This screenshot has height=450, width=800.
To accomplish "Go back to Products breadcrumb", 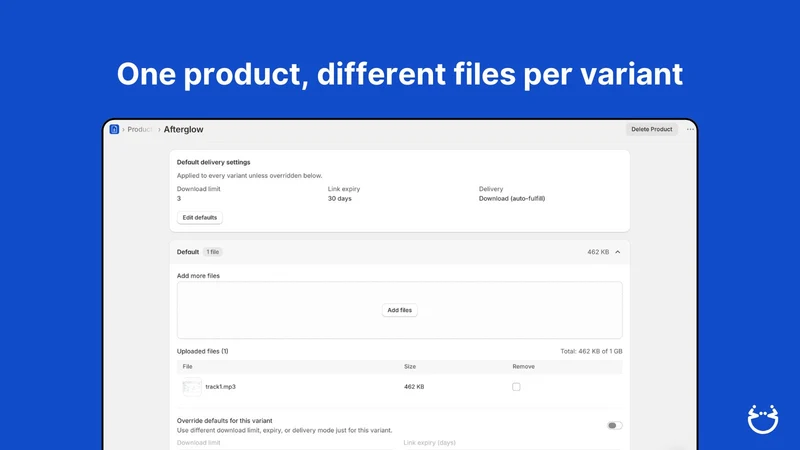I will [x=139, y=130].
